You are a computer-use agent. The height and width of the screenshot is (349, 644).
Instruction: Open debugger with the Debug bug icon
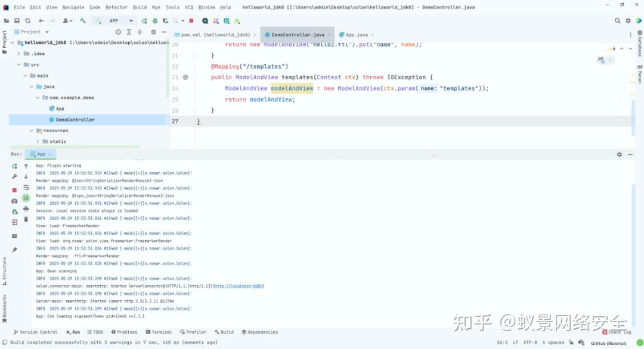point(156,21)
